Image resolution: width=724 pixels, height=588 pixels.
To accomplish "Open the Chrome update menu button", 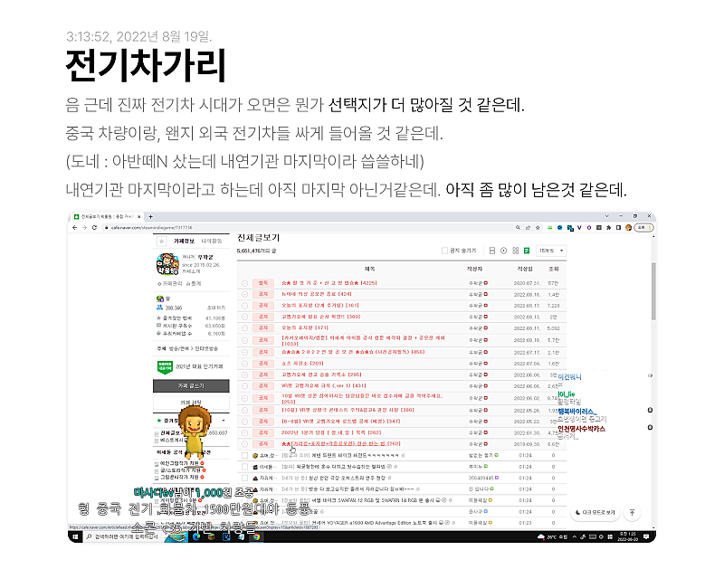I will pyautogui.click(x=643, y=228).
